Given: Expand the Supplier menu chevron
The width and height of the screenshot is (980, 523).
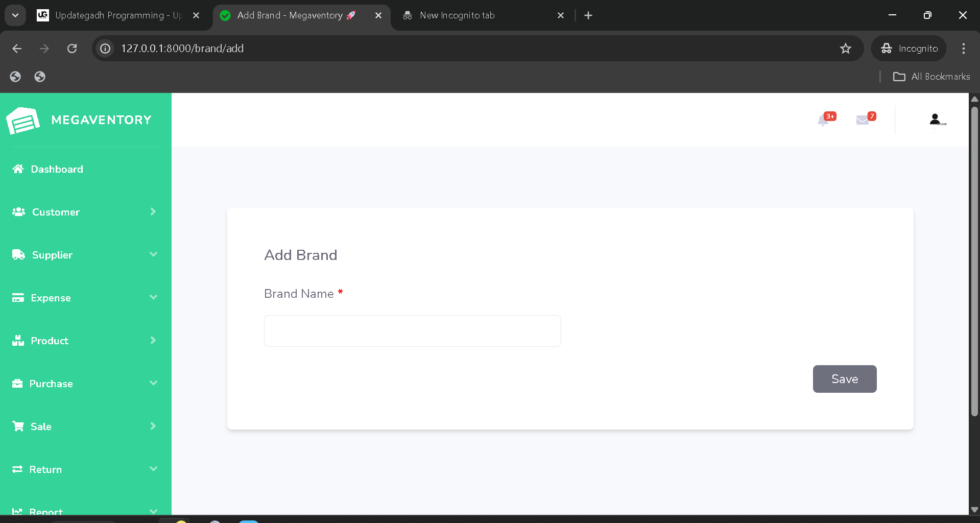Looking at the screenshot, I should pyautogui.click(x=153, y=254).
